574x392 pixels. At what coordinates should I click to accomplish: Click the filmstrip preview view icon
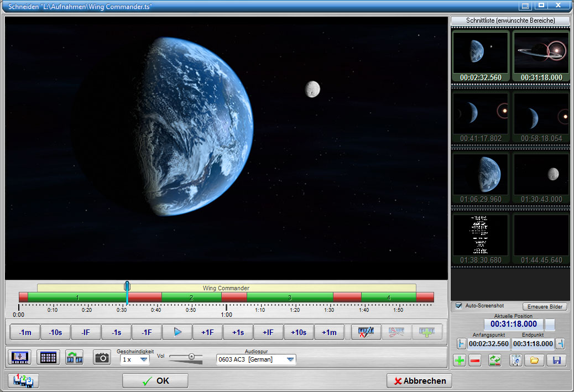coord(20,357)
